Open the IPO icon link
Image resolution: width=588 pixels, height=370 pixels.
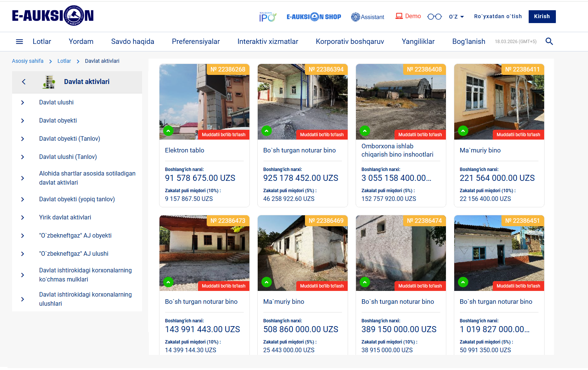268,17
